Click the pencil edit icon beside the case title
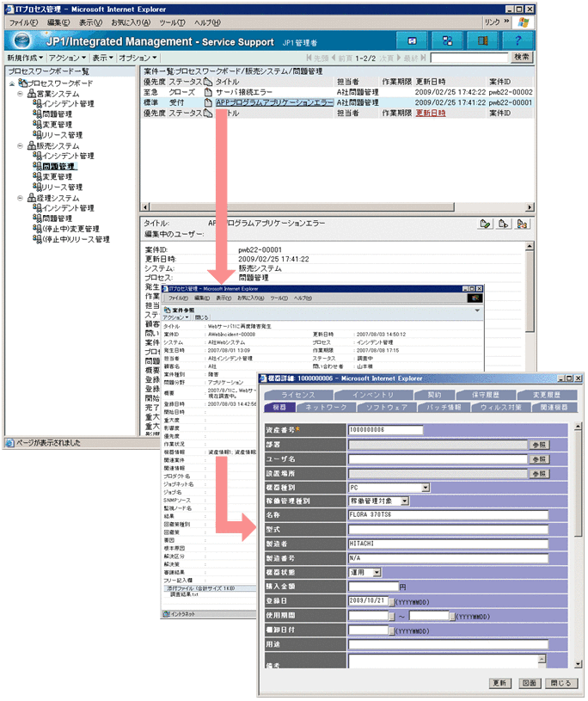This screenshot has height=701, width=588. pos(485,224)
